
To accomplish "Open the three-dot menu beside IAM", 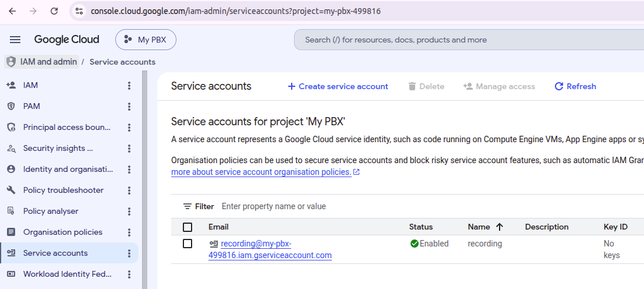I will 129,85.
